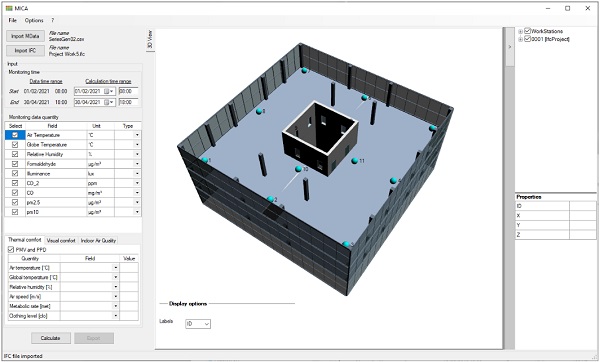Toggle the Formaldehyde select checkbox

click(x=15, y=164)
